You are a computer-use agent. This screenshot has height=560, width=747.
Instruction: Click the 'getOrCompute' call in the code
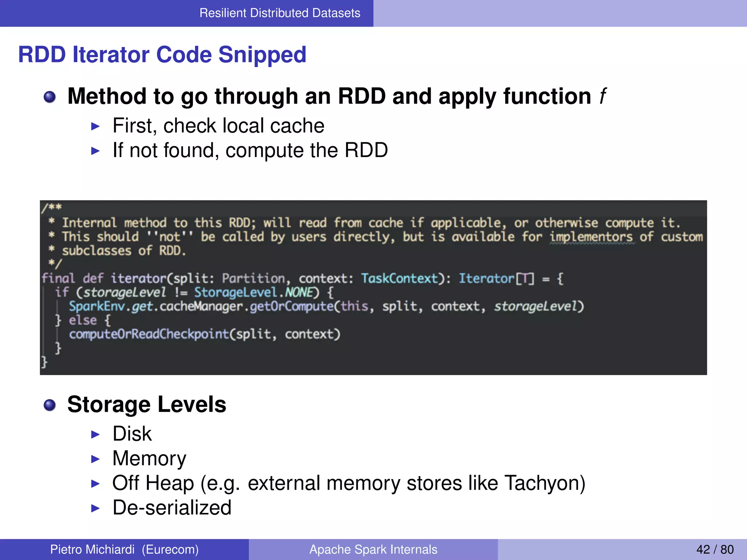(291, 306)
